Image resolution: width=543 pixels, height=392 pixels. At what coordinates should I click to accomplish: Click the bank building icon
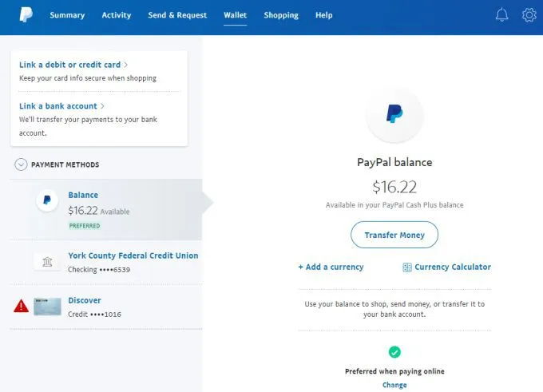[x=47, y=262]
